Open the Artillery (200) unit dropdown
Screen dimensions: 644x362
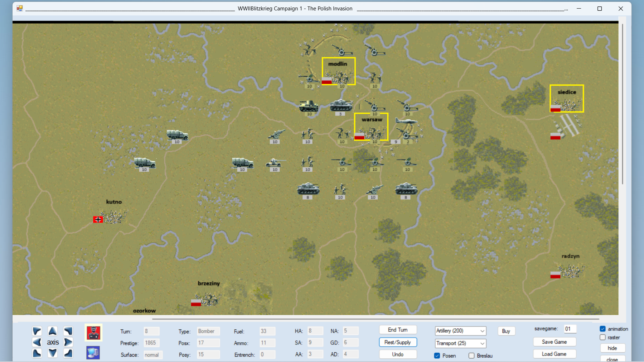(x=460, y=331)
